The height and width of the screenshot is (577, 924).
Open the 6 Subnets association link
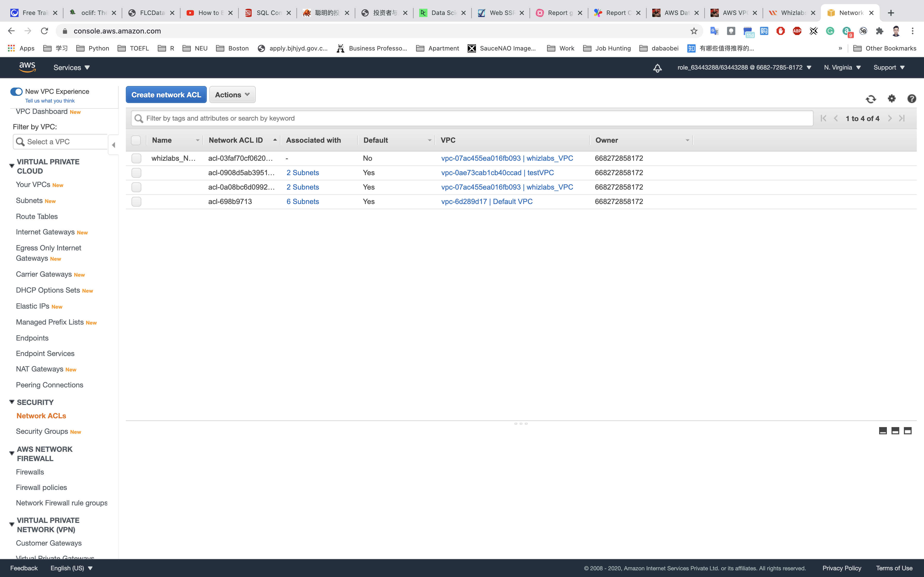point(302,201)
